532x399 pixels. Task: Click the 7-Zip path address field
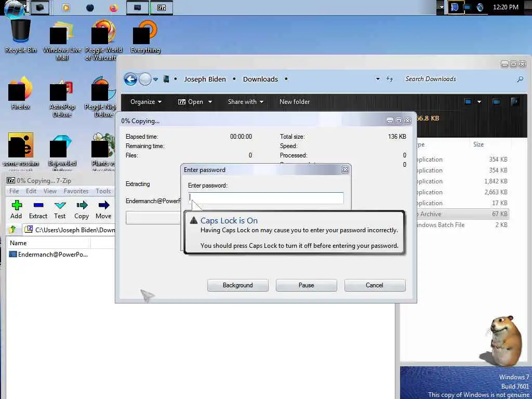point(70,230)
